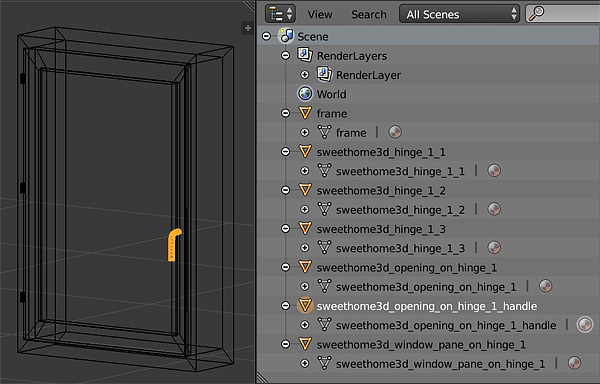The height and width of the screenshot is (384, 600).
Task: Open the View menu
Action: pyautogui.click(x=320, y=15)
